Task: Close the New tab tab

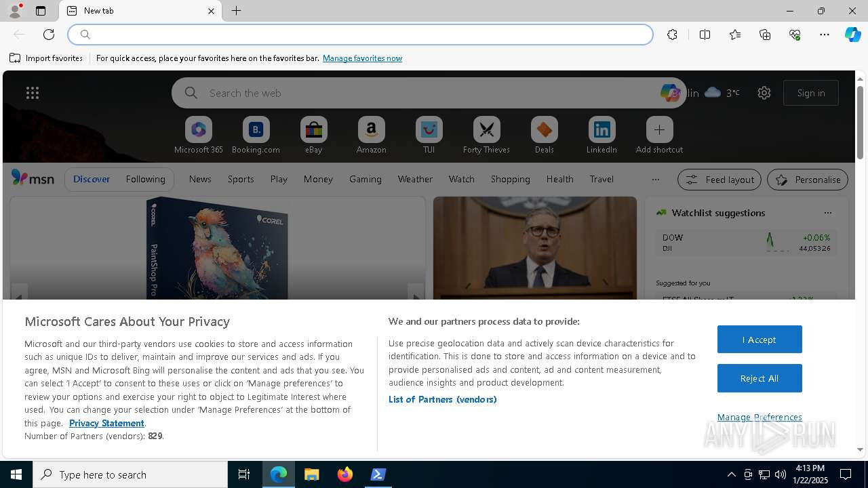Action: tap(211, 11)
